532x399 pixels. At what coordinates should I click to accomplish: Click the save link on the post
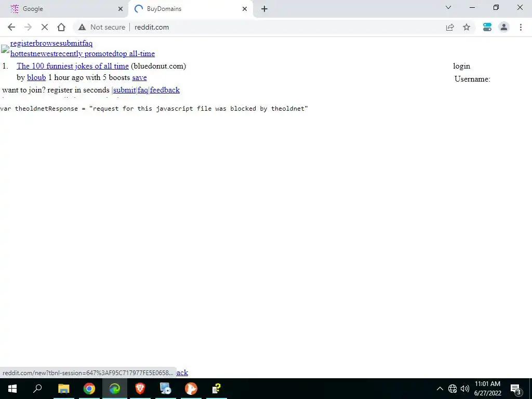(139, 77)
